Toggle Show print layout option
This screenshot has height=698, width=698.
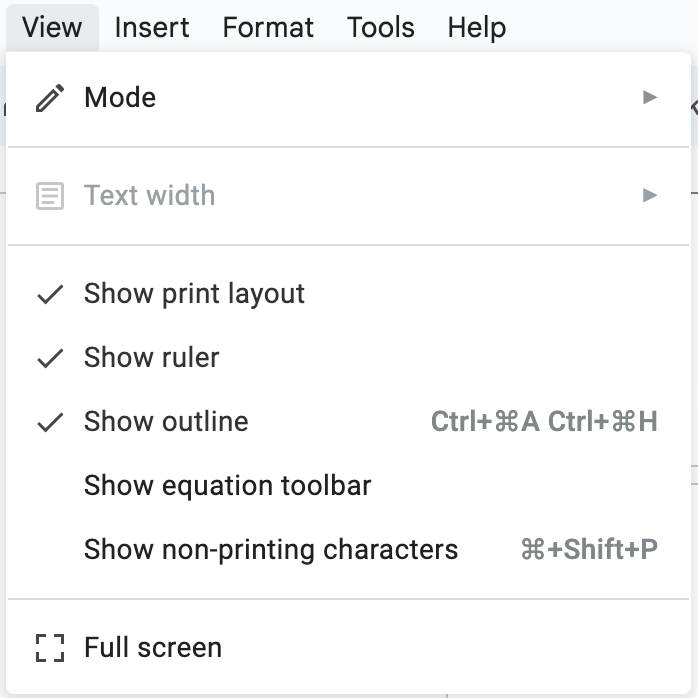click(x=349, y=294)
